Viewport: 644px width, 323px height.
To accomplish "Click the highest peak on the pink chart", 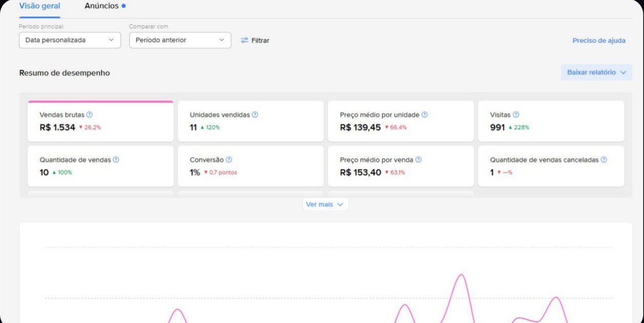I will tap(461, 275).
